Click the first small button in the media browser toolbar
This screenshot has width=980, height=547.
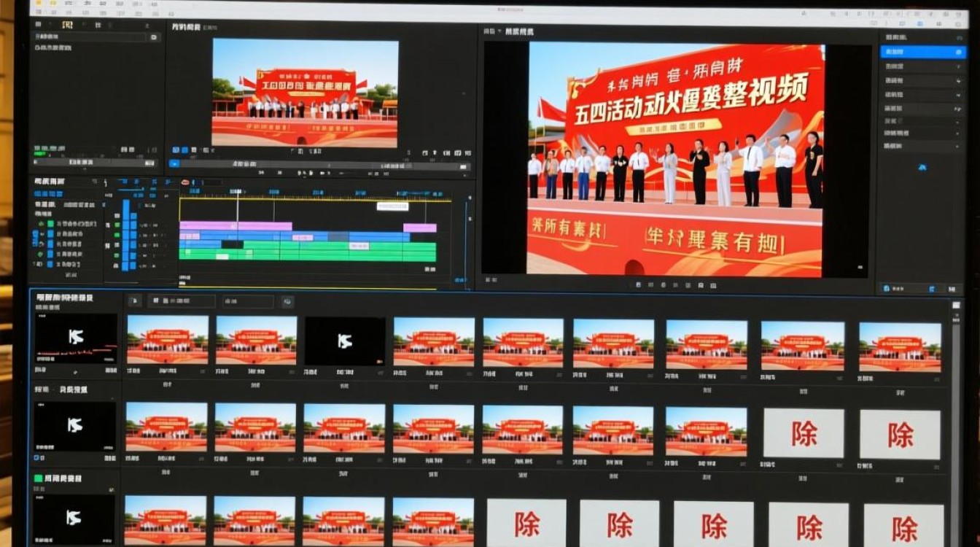pos(135,301)
